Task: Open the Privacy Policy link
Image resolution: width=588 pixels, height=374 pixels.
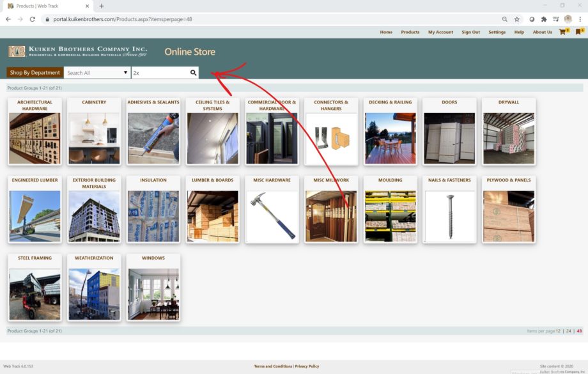Action: [307, 366]
